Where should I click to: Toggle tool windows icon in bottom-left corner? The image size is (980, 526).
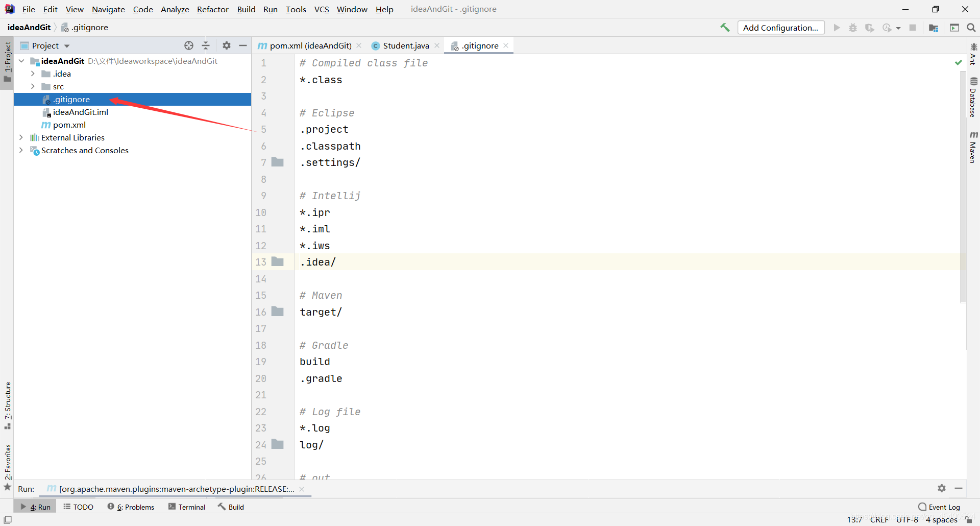(x=8, y=520)
